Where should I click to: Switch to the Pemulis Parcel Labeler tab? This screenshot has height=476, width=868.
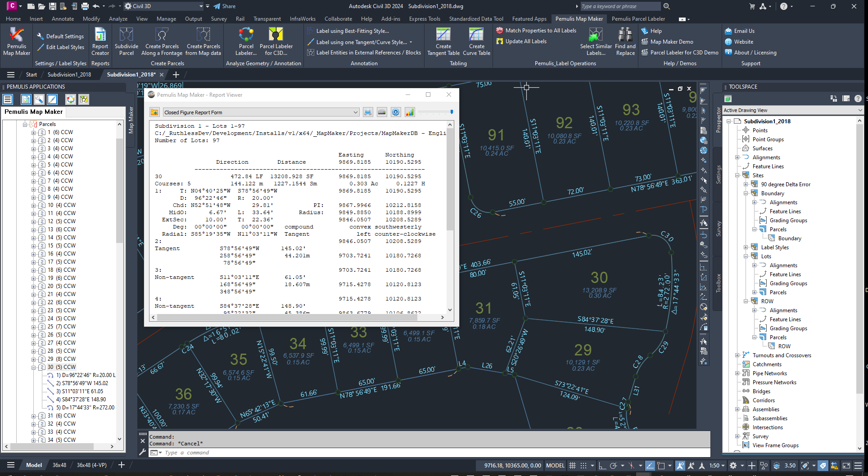pyautogui.click(x=638, y=19)
